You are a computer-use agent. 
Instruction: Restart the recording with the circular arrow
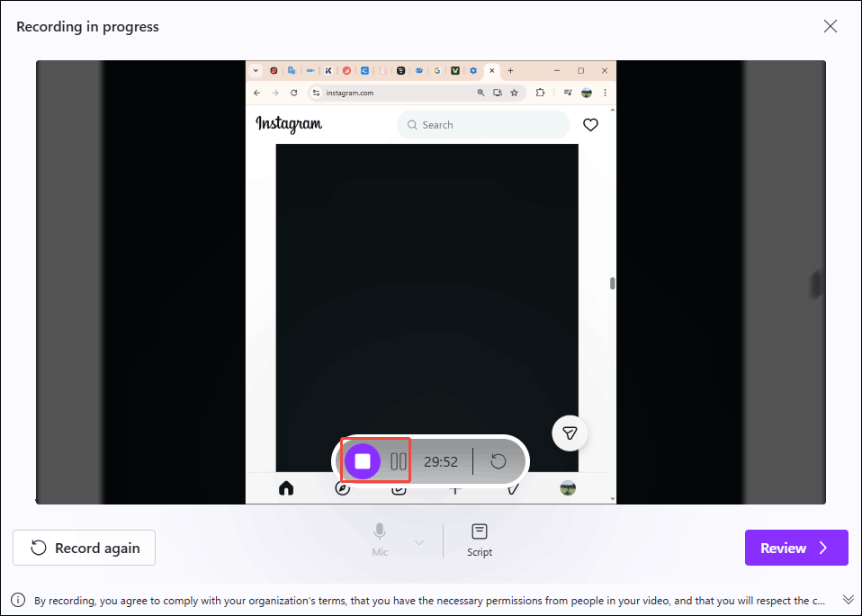tap(498, 460)
